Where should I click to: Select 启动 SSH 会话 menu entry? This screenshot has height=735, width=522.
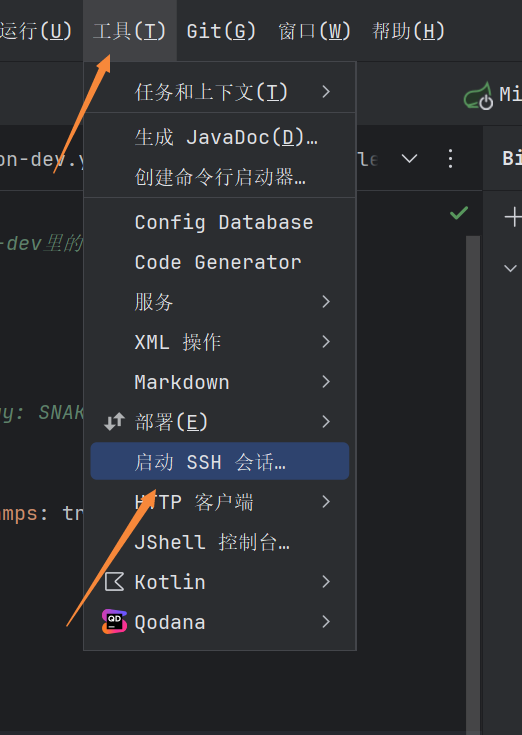coord(220,461)
